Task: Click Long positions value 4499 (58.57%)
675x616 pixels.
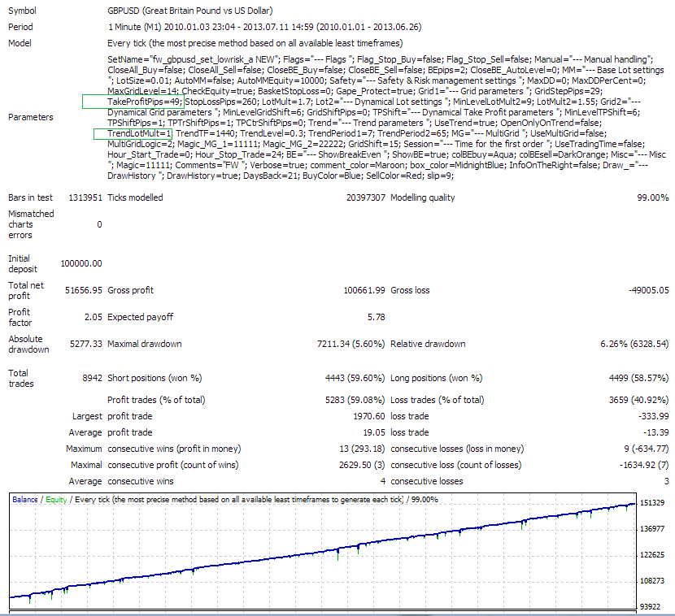Action: coord(639,378)
